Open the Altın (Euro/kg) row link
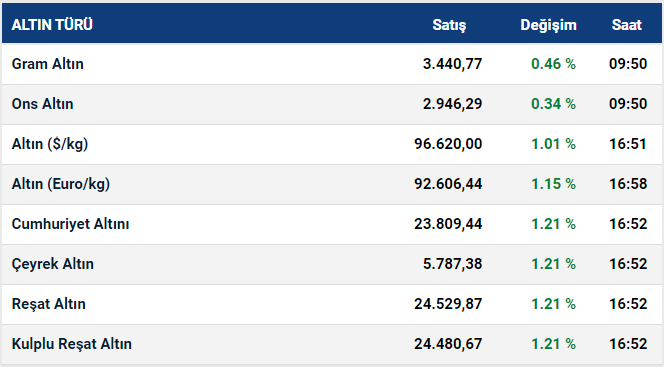The height and width of the screenshot is (367, 664). tap(61, 184)
